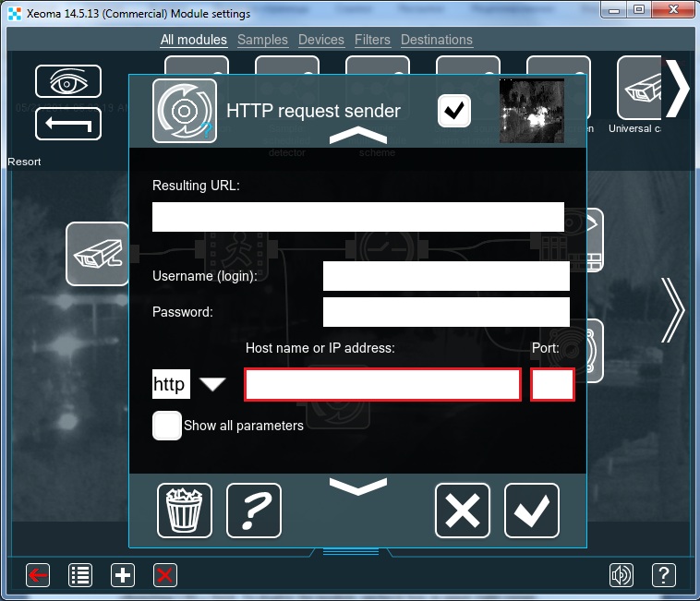Open the http protocol dropdown arrow
The height and width of the screenshot is (601, 700).
coord(212,384)
